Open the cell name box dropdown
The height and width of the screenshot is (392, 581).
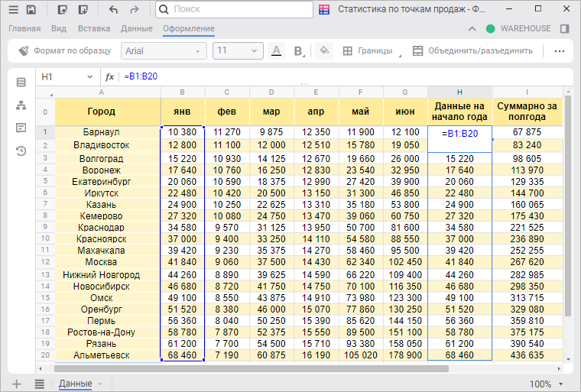coord(89,76)
